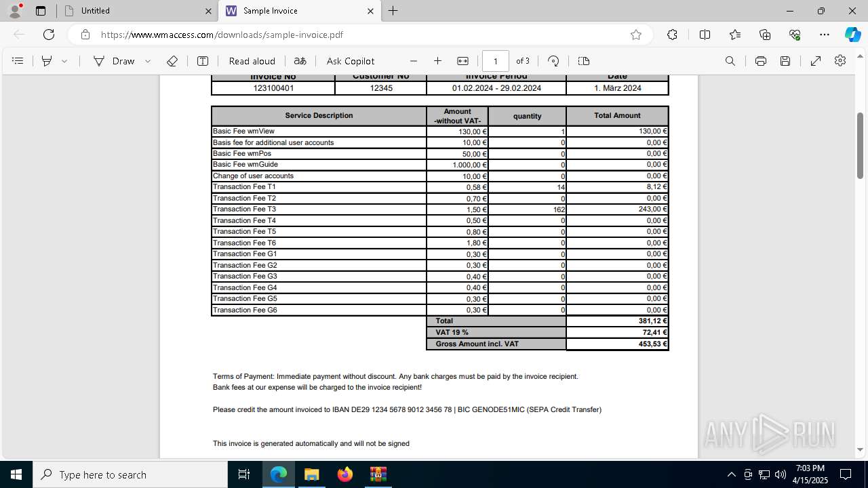Go back to previous page in browser
The image size is (868, 488).
(x=19, y=35)
